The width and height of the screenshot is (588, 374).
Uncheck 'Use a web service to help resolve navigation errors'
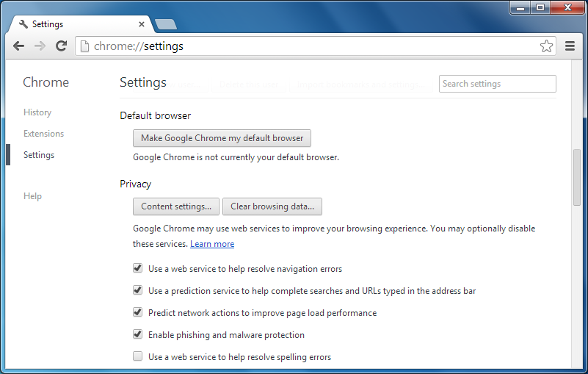(137, 268)
